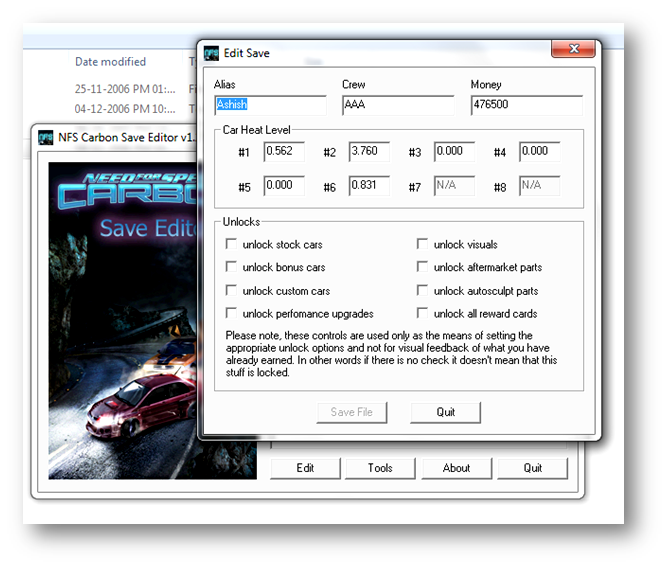The height and width of the screenshot is (567, 667).
Task: Select car heat level #2 field
Action: (x=369, y=152)
